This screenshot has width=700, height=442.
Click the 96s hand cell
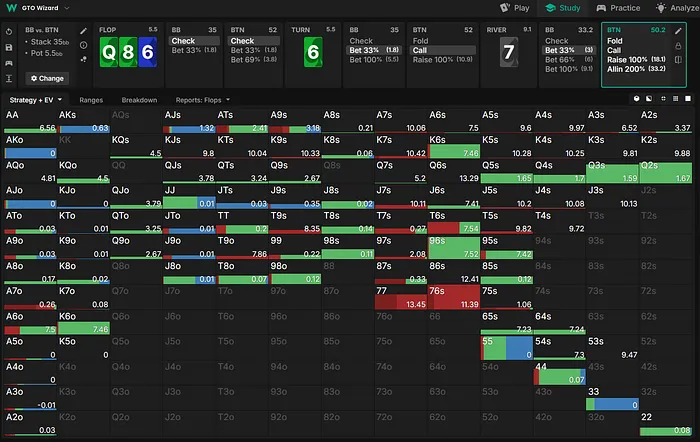click(454, 247)
